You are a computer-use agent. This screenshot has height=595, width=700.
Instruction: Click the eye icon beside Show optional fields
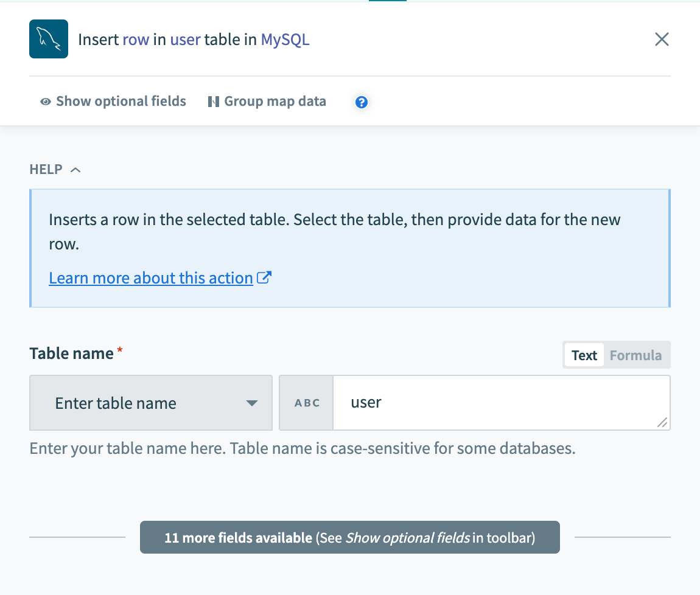[45, 102]
